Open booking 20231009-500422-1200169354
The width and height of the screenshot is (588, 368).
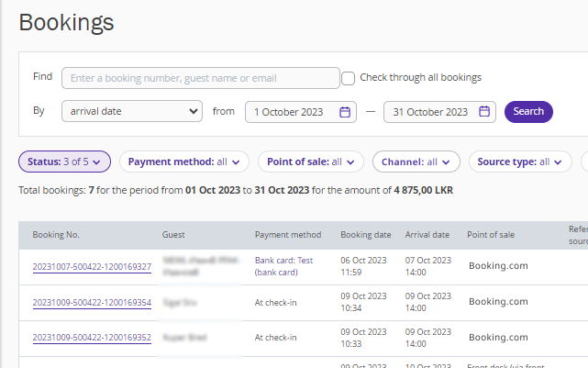tap(92, 302)
